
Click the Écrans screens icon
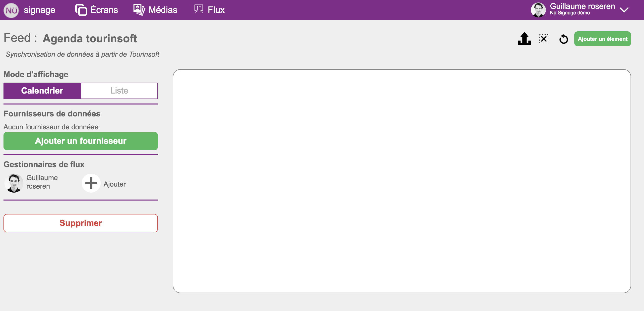point(81,10)
